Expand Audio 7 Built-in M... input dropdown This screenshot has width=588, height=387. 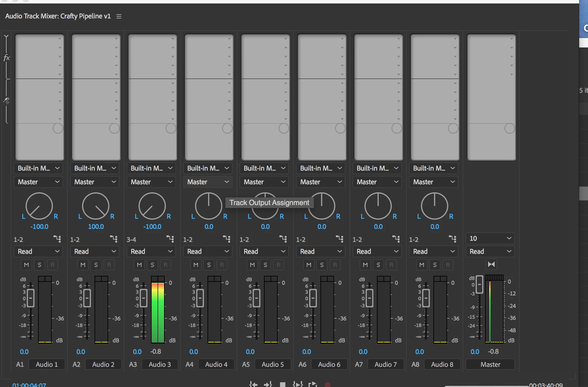[x=377, y=168]
